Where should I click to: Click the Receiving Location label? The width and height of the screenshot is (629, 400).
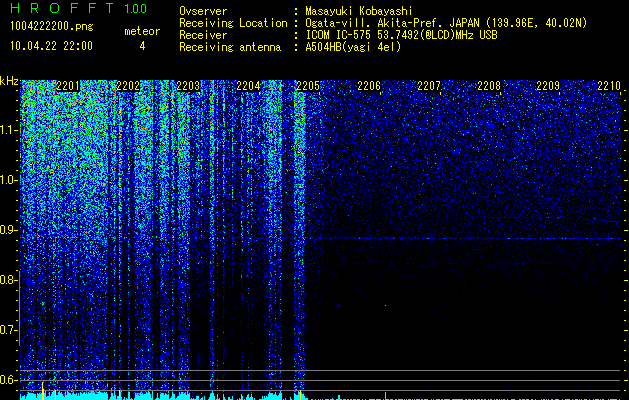(x=233, y=23)
